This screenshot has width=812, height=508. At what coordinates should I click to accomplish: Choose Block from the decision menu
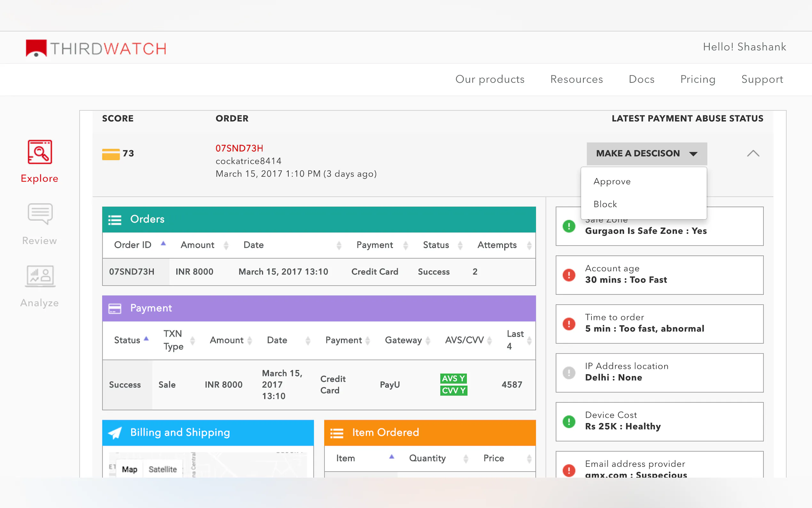[605, 204]
